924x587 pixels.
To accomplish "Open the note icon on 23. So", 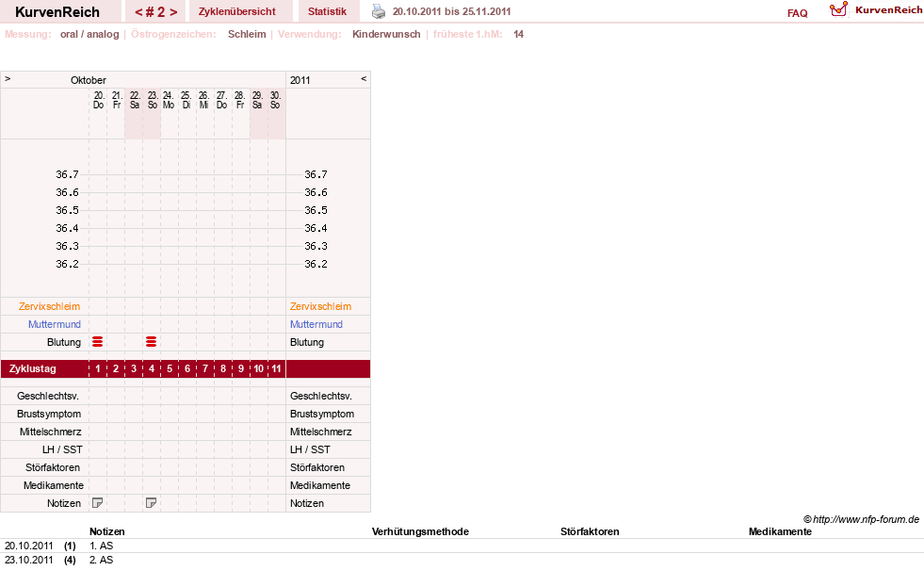I will coord(152,503).
